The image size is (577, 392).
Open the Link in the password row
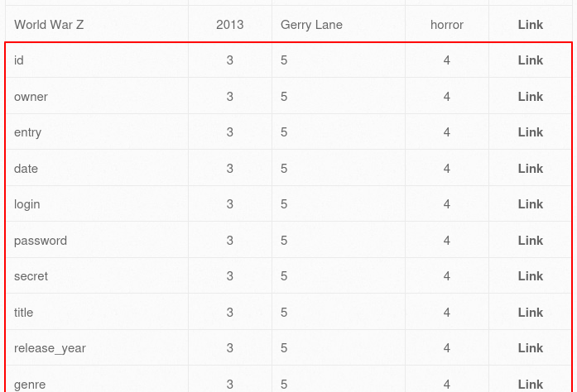pyautogui.click(x=531, y=241)
